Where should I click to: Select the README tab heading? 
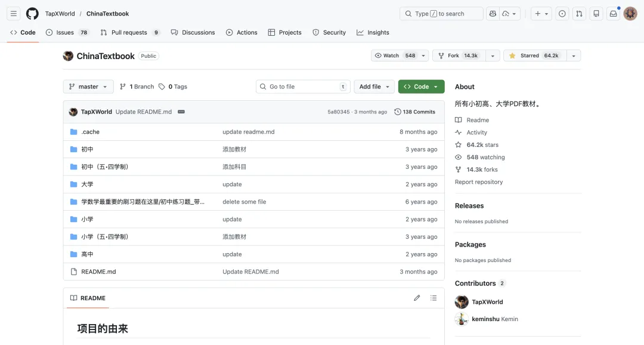[88, 298]
